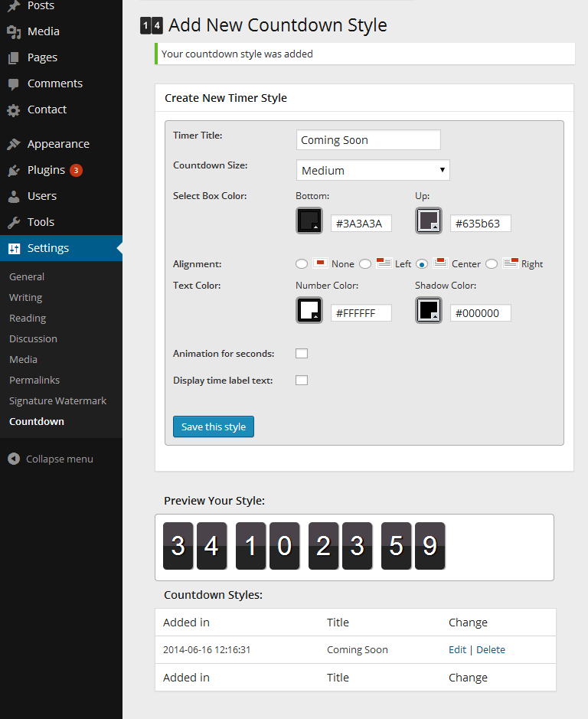
Task: Open Posts menu in sidebar
Action: pos(41,5)
